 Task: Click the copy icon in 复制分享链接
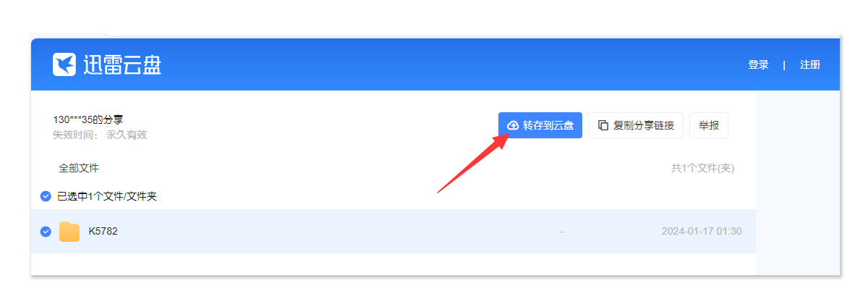tap(603, 125)
